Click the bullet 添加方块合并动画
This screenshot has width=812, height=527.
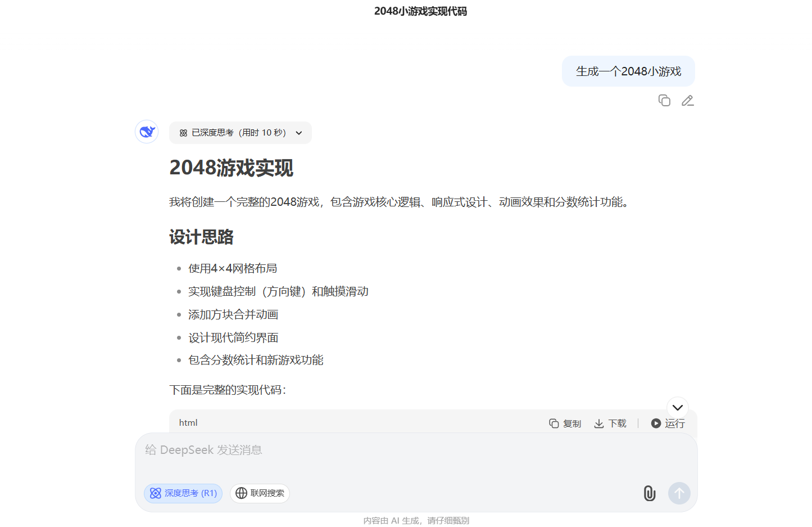pyautogui.click(x=233, y=314)
